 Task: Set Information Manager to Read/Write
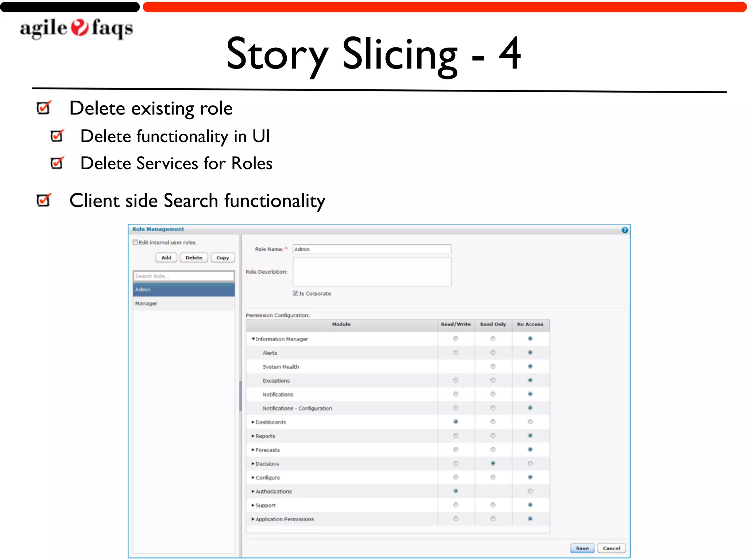click(456, 339)
